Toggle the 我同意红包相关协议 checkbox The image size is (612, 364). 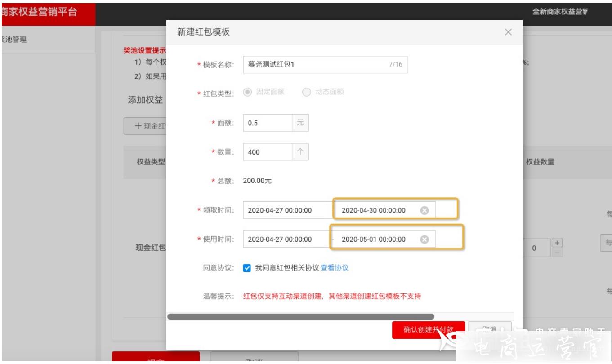(x=246, y=268)
